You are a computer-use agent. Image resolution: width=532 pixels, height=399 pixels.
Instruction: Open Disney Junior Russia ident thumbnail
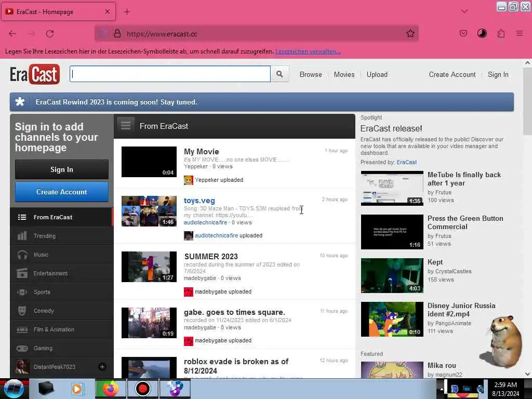pos(392,320)
